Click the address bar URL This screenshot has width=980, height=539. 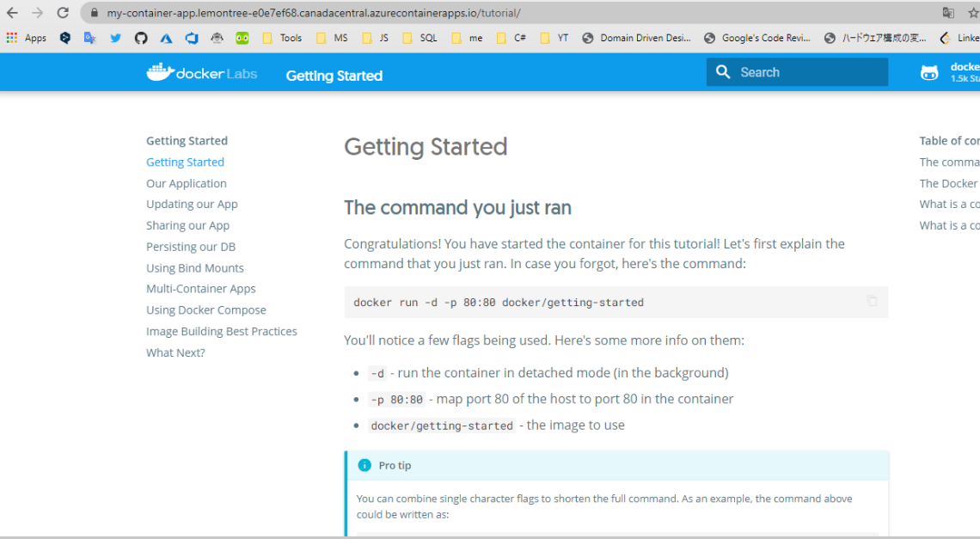314,13
